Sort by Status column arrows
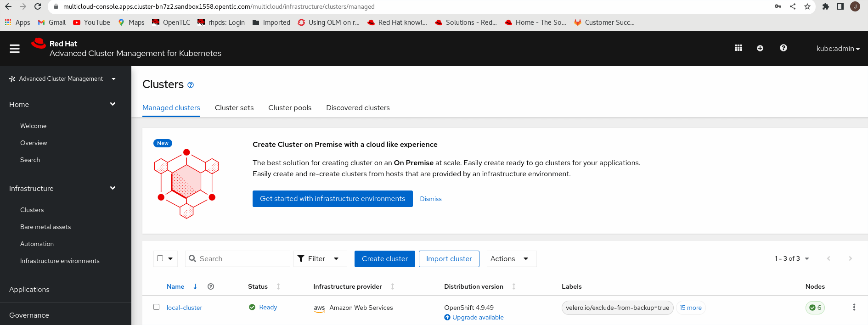 (278, 286)
